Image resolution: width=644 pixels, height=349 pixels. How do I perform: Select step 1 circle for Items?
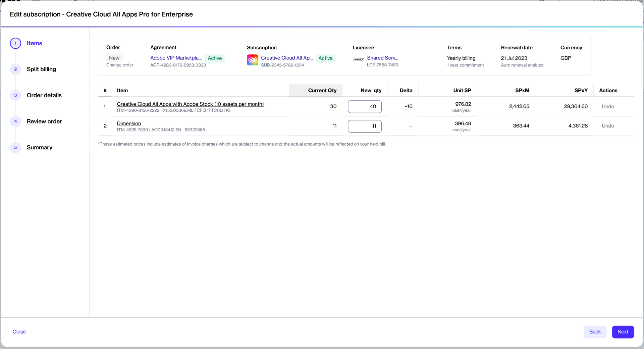click(15, 43)
